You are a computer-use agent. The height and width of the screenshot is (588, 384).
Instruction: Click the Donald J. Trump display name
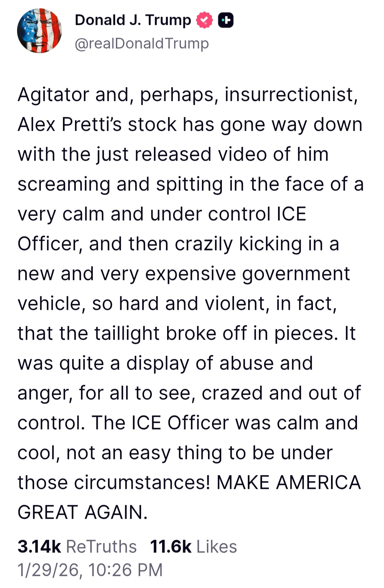click(x=132, y=20)
